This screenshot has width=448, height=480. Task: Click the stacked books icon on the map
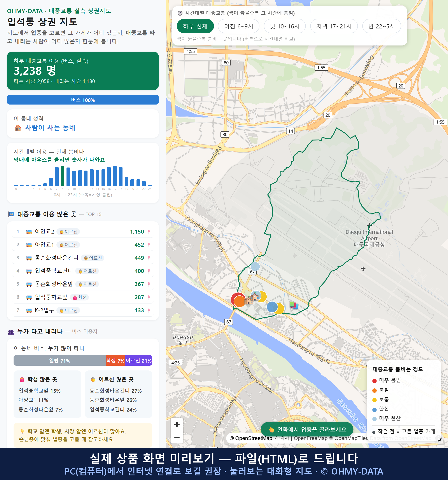pyautogui.click(x=294, y=305)
